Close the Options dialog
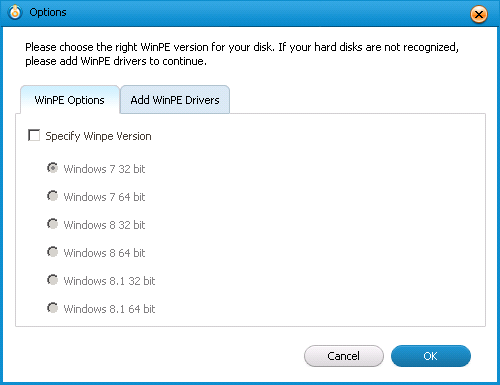500x385 pixels. [x=479, y=14]
